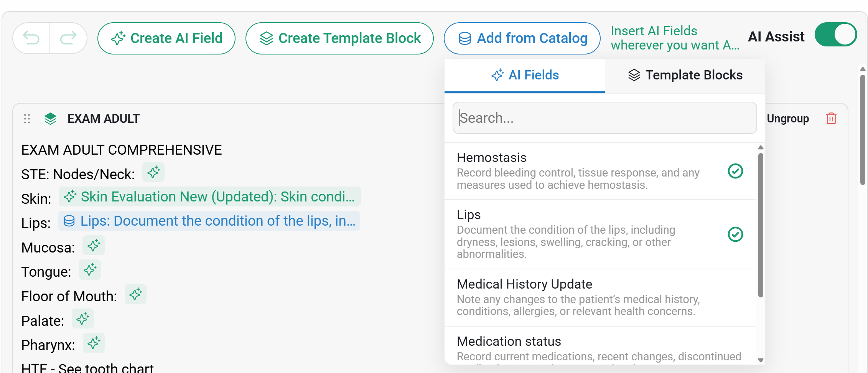The width and height of the screenshot is (868, 373).
Task: Click the Create AI Field button
Action: [x=166, y=38]
